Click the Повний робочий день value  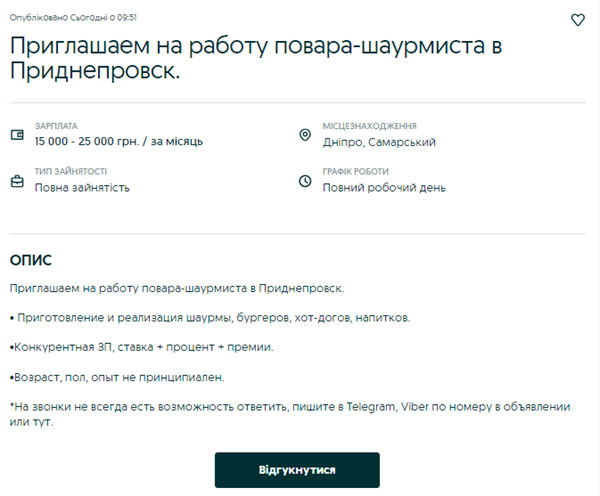pyautogui.click(x=384, y=187)
